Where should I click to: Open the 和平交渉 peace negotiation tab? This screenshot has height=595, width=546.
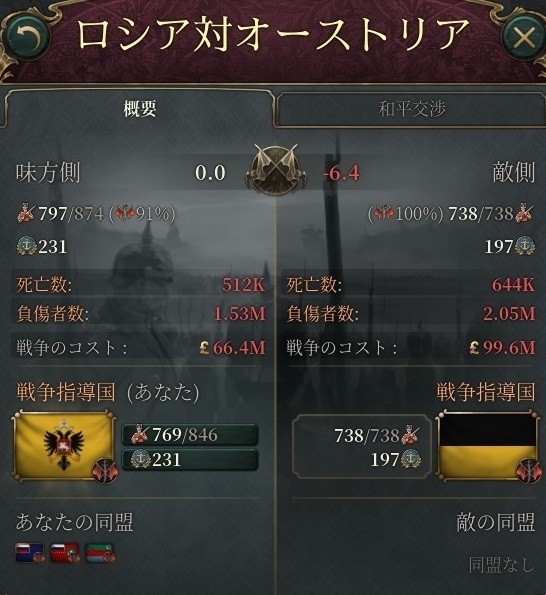(411, 109)
